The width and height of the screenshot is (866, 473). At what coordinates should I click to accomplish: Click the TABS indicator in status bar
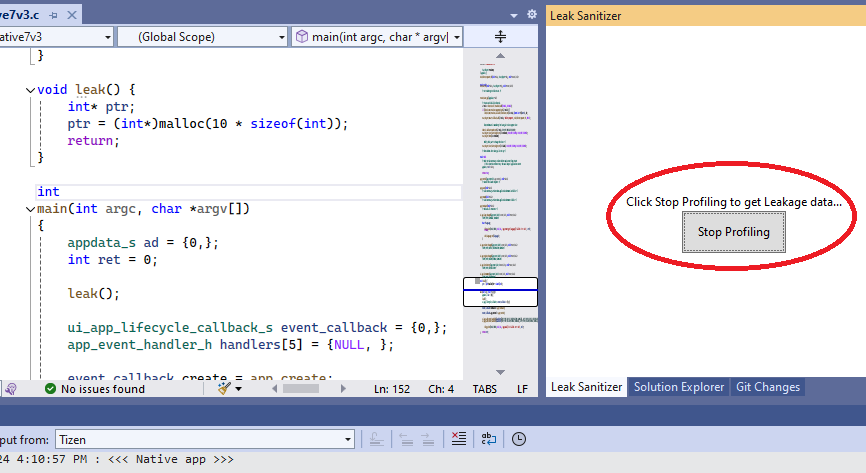tap(484, 389)
